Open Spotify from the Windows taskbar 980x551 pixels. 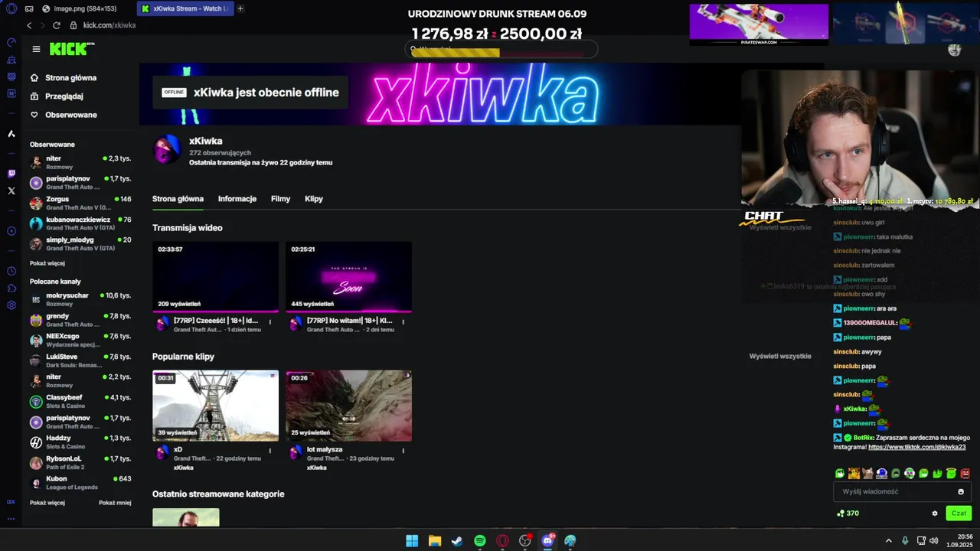[x=479, y=541]
